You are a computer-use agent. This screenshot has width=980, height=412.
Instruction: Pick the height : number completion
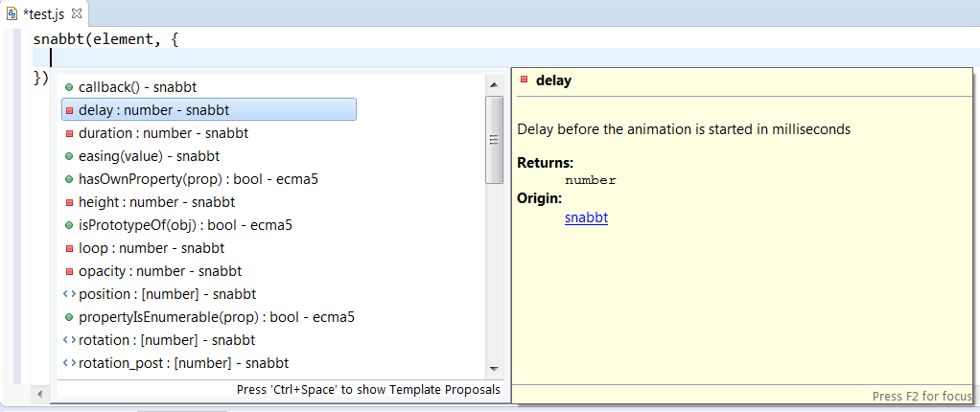tap(156, 202)
